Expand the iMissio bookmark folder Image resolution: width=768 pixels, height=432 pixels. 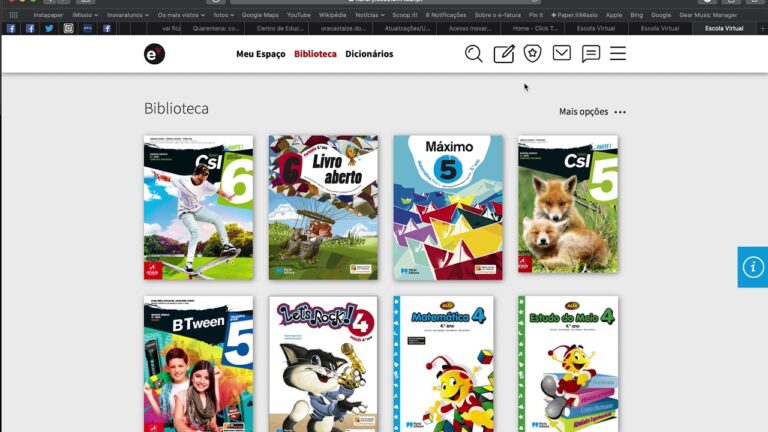(85, 15)
